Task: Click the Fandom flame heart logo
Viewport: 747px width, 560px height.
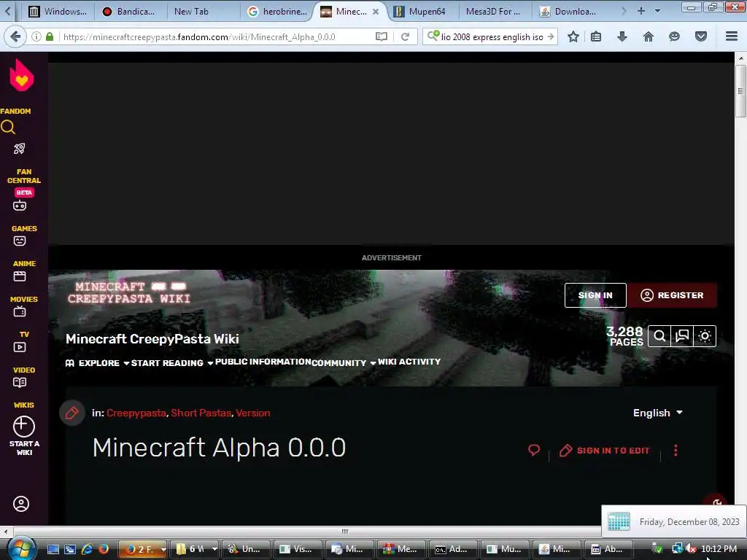Action: [x=21, y=75]
